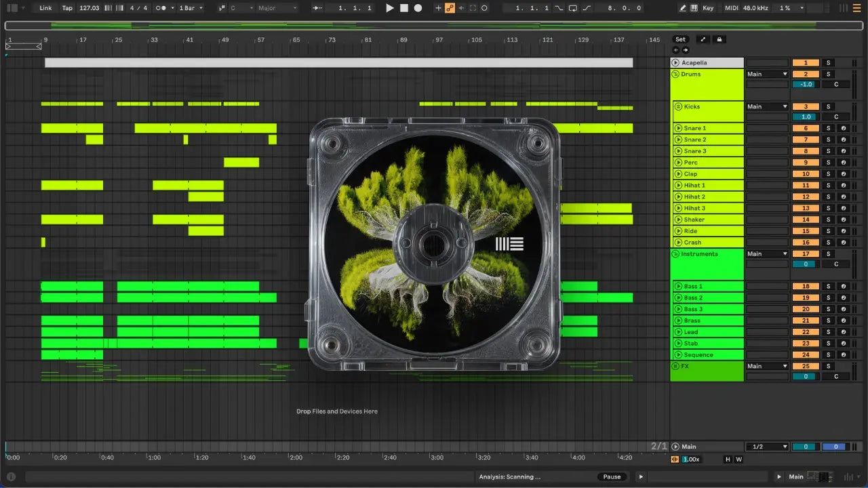Click the Stop button in transport

[x=404, y=8]
